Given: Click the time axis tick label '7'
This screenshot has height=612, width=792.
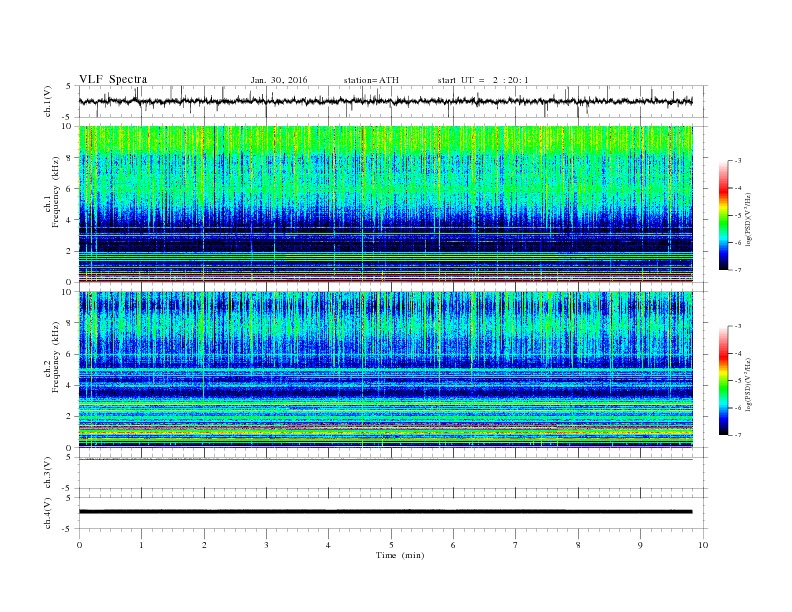Looking at the screenshot, I should (x=516, y=545).
